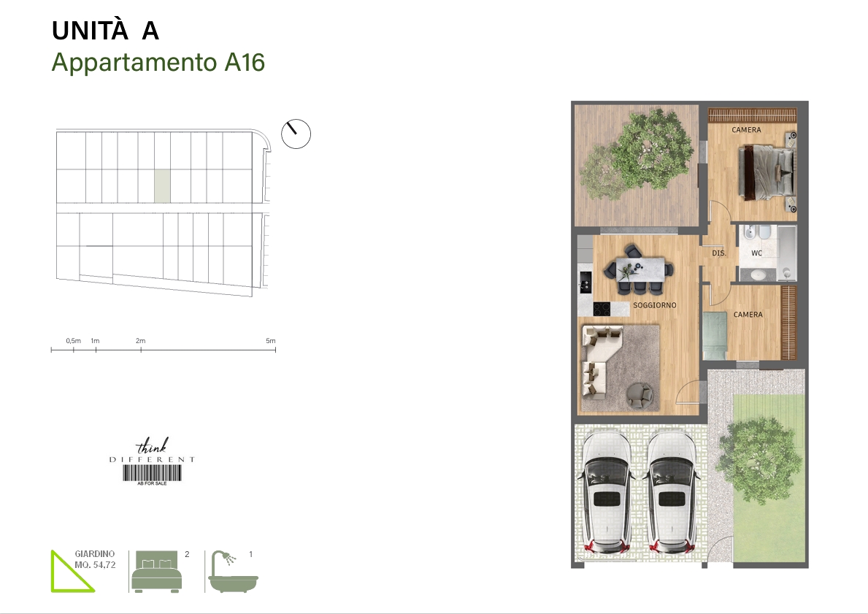Click the Appartamento A16 heading
868x614 pixels.
pyautogui.click(x=158, y=63)
